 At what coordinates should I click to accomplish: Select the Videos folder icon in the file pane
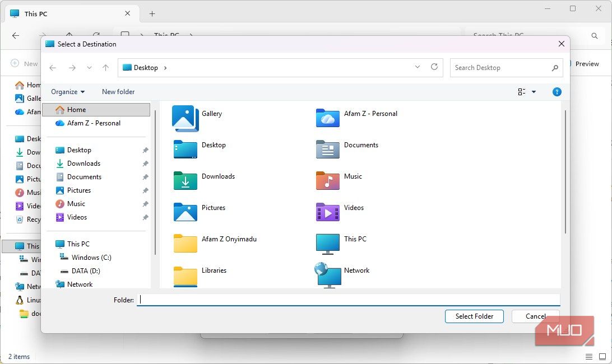[x=327, y=212]
